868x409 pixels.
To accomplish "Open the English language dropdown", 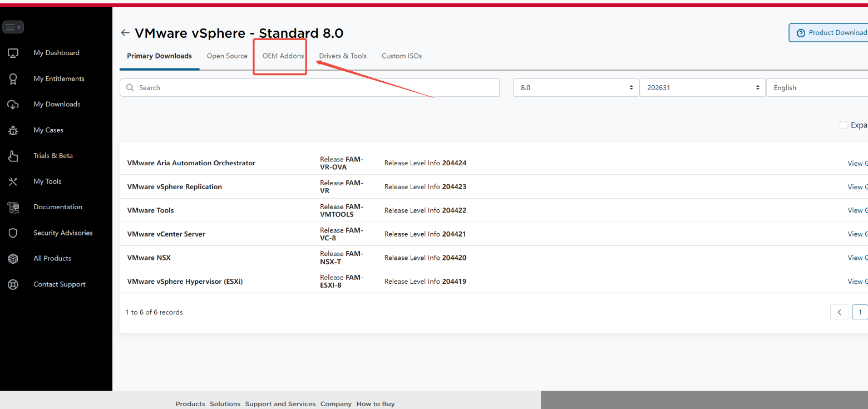I will (817, 88).
